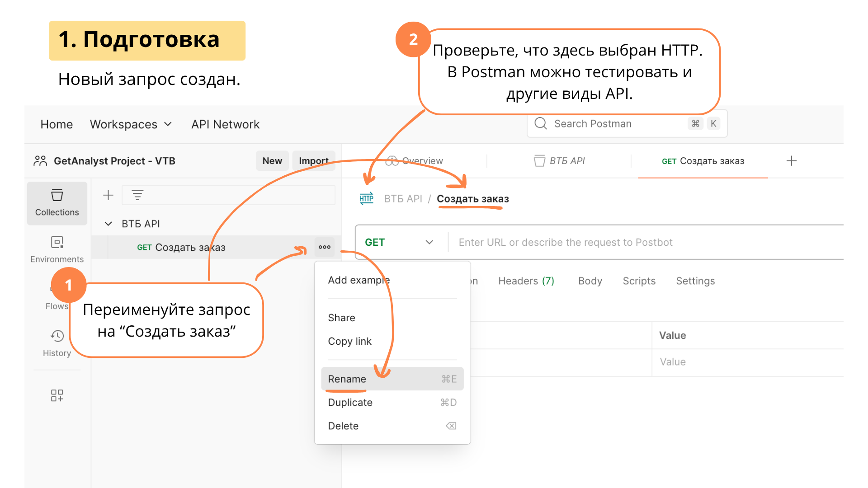Click the add apps grid icon in the sidebar
Image resolution: width=868 pixels, height=488 pixels.
click(57, 395)
